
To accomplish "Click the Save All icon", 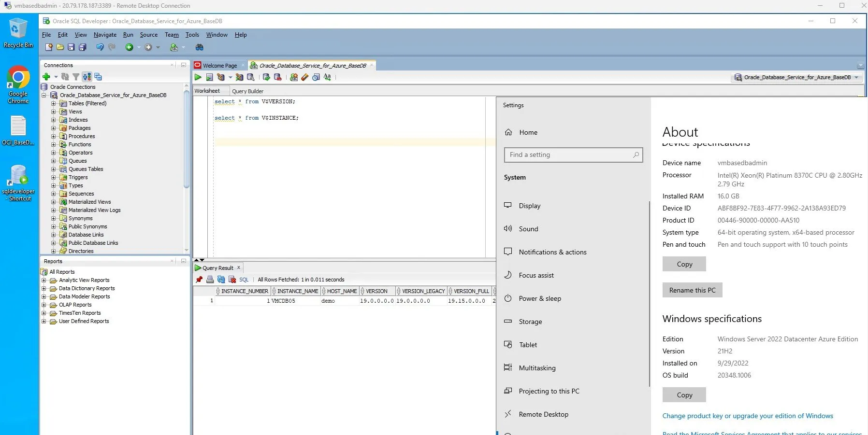I will tap(83, 47).
